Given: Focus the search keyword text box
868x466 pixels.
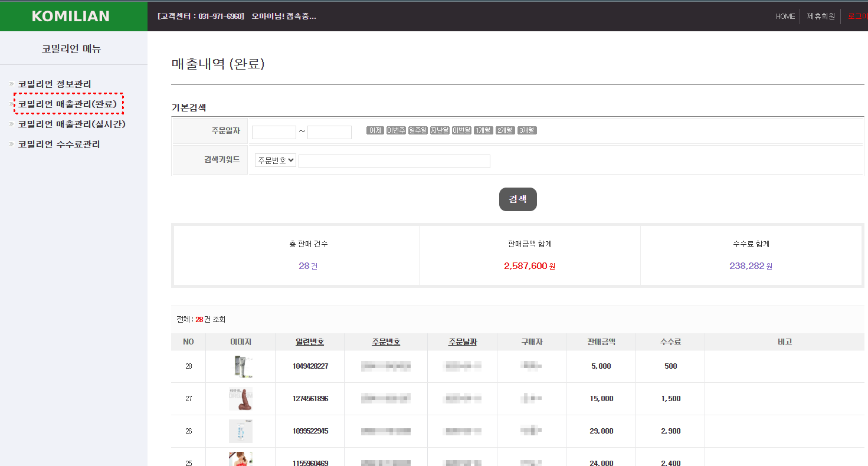Looking at the screenshot, I should coord(394,161).
